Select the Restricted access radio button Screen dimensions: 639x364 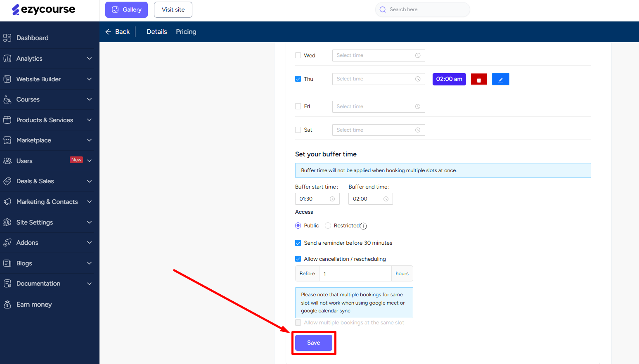coord(328,226)
